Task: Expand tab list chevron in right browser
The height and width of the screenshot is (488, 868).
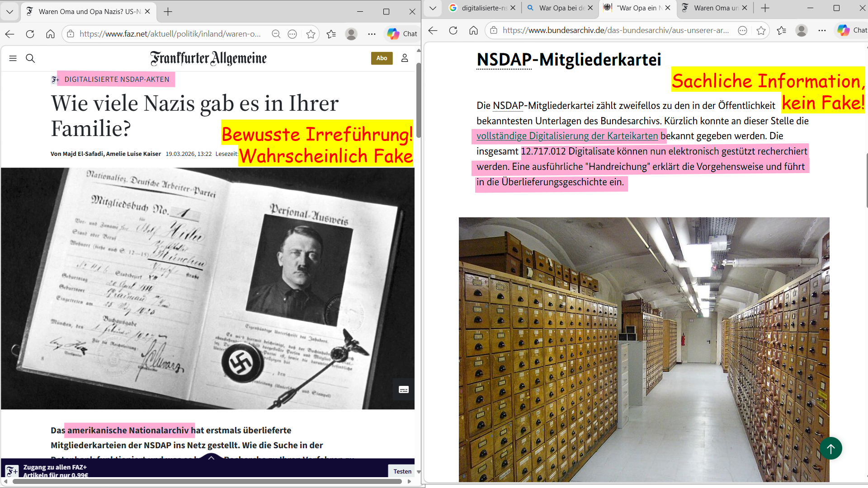Action: [x=433, y=8]
